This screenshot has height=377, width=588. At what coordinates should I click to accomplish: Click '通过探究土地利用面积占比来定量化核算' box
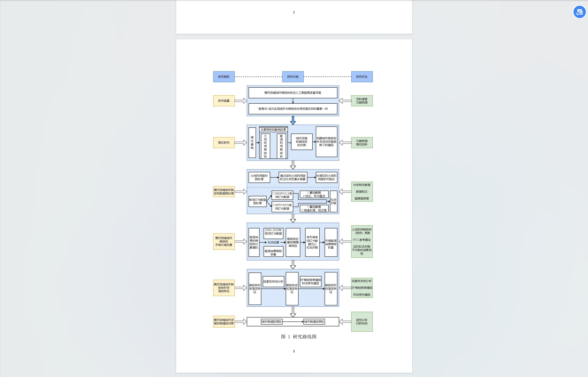click(x=293, y=177)
